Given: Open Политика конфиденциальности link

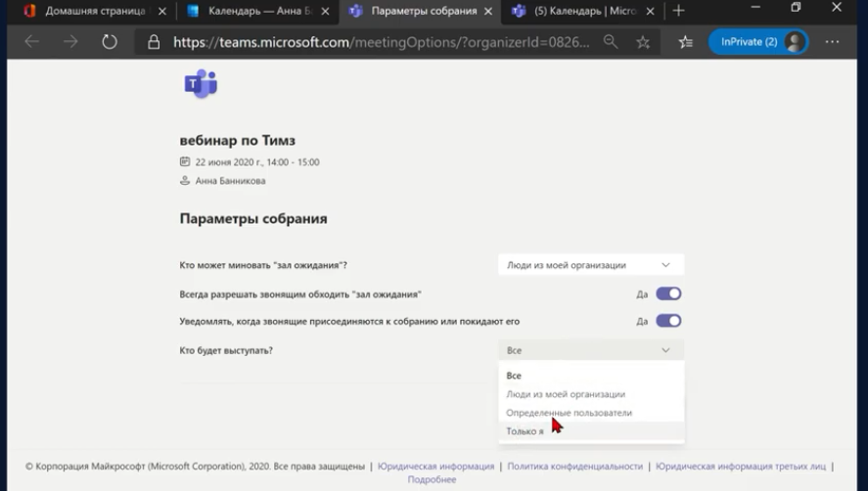Looking at the screenshot, I should point(574,467).
